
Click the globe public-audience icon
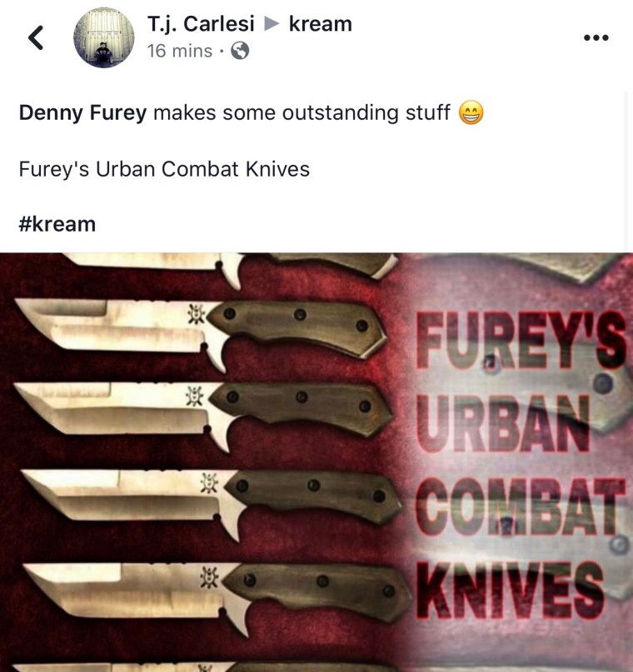tap(240, 51)
